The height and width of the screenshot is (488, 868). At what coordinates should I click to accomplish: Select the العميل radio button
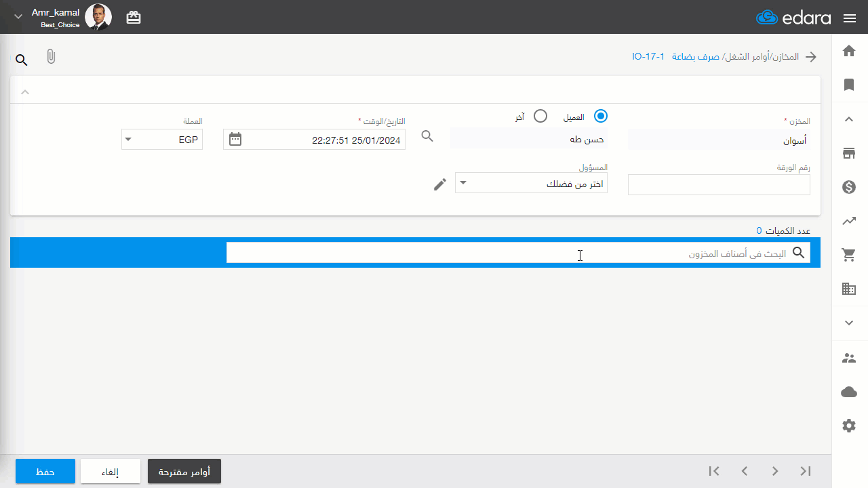[601, 116]
